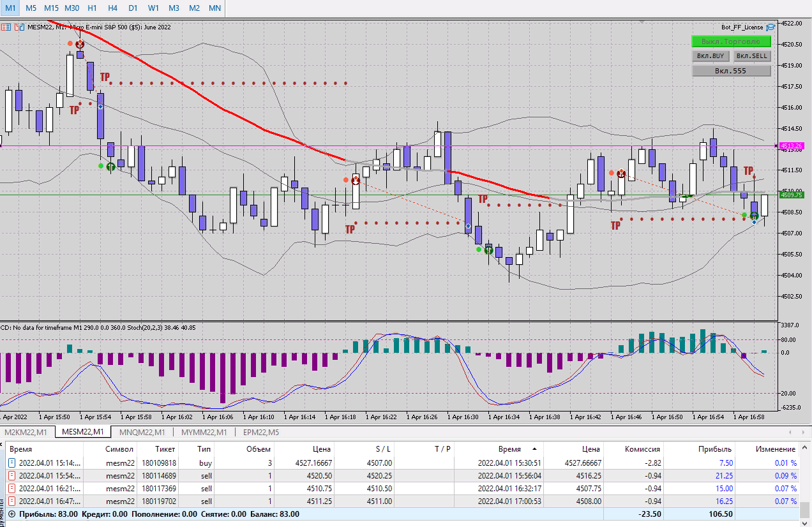Click profit value 16.25

(x=723, y=501)
